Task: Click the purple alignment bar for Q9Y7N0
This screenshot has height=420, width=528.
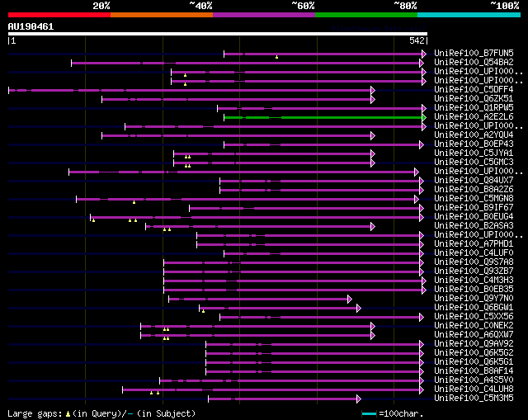Action: click(260, 299)
